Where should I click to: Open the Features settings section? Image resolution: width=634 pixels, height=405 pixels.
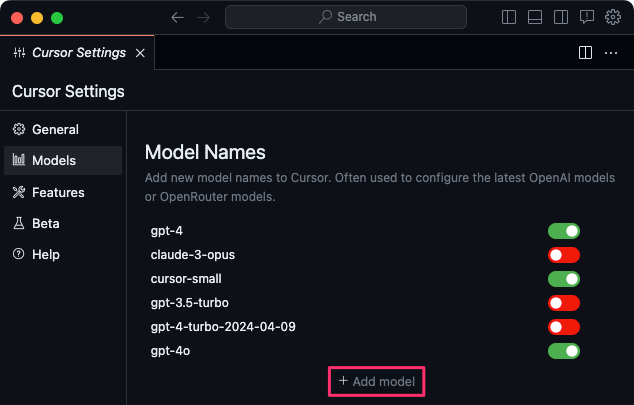coord(63,192)
